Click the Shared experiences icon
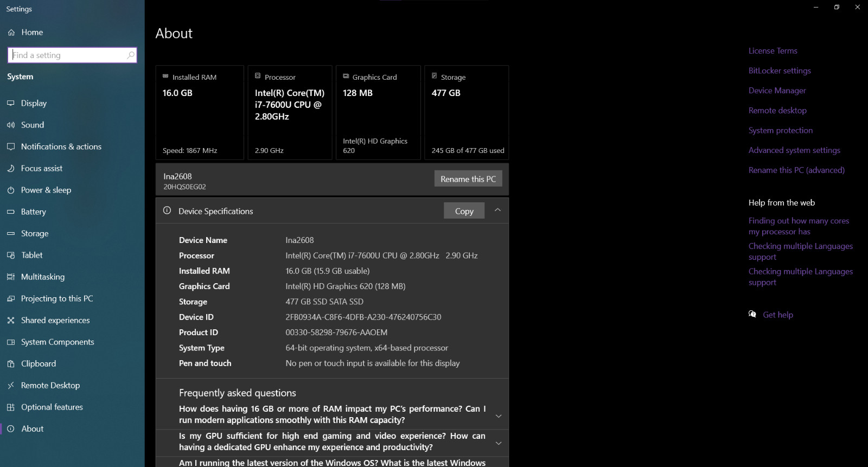The height and width of the screenshot is (467, 868). pyautogui.click(x=11, y=320)
